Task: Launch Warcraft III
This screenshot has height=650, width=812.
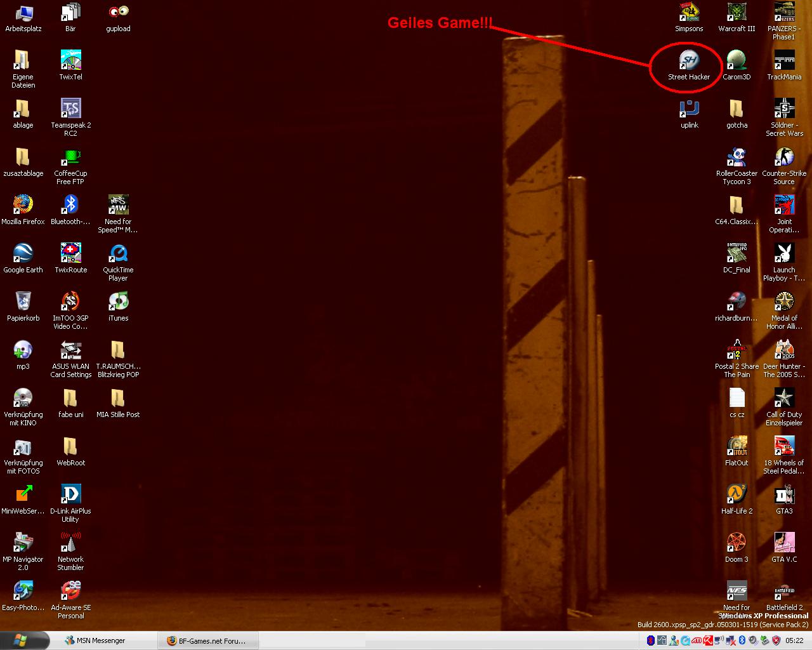Action: pos(737,18)
